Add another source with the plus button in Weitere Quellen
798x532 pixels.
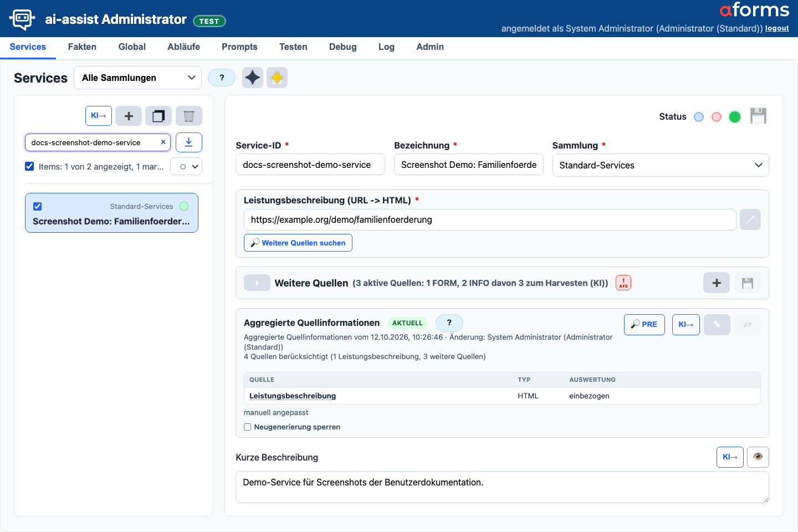click(x=717, y=283)
